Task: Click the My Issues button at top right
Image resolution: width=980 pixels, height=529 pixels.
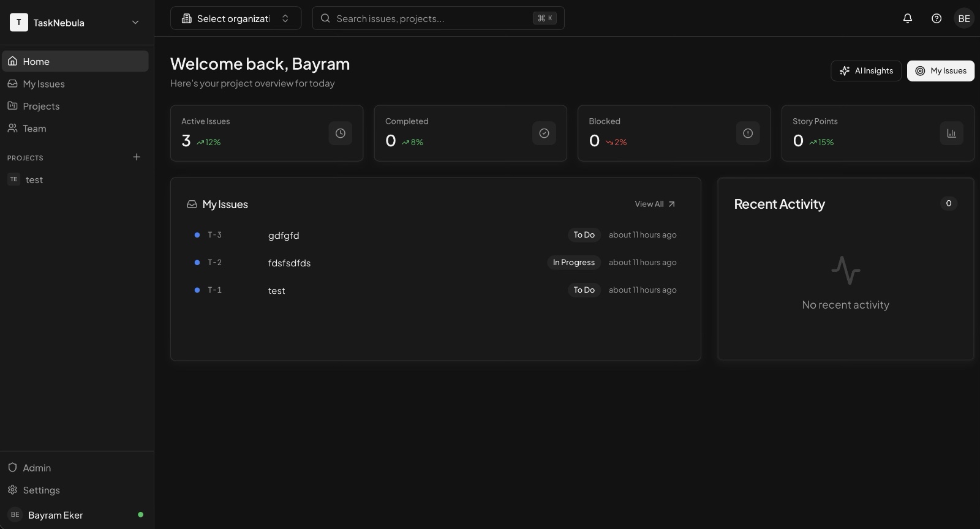Action: (x=941, y=71)
